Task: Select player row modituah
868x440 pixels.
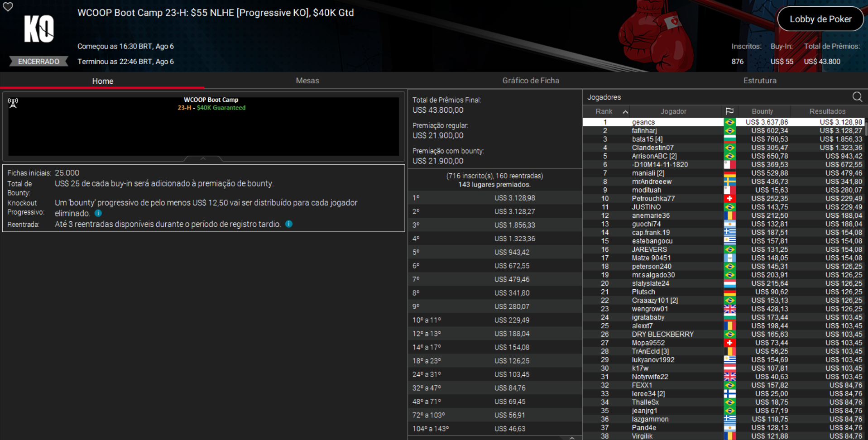Action: tap(724, 190)
